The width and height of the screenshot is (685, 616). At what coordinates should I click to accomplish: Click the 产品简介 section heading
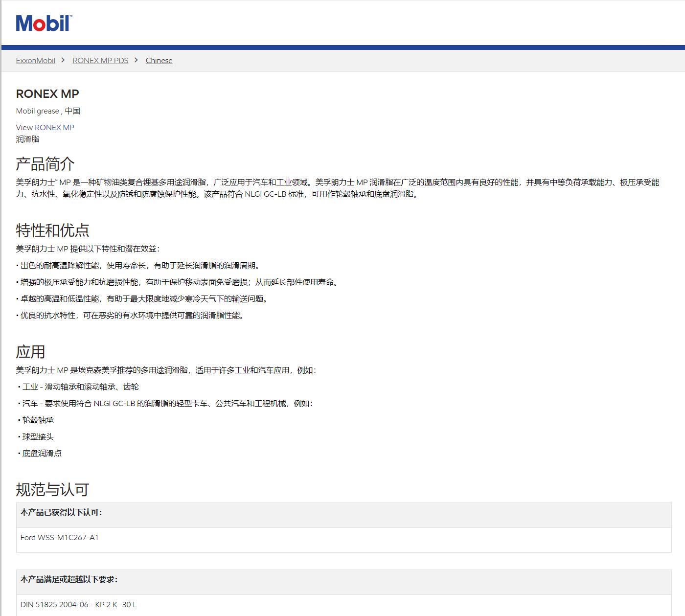tap(45, 164)
